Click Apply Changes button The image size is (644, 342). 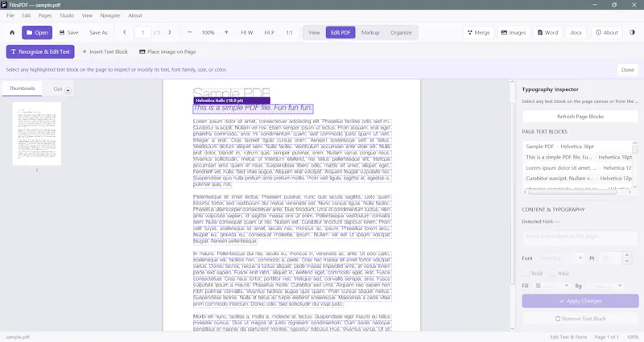pos(580,301)
